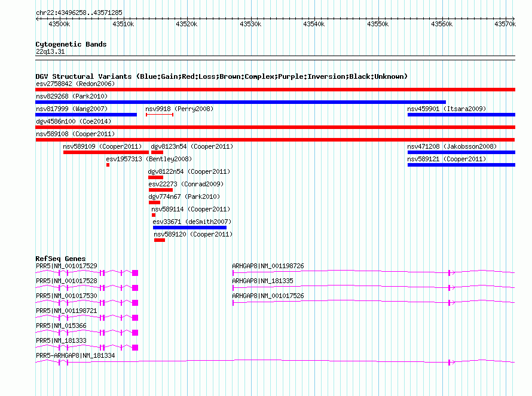Select the red dgv8122n54 loss bar
The width and height of the screenshot is (532, 396).
pos(156,177)
